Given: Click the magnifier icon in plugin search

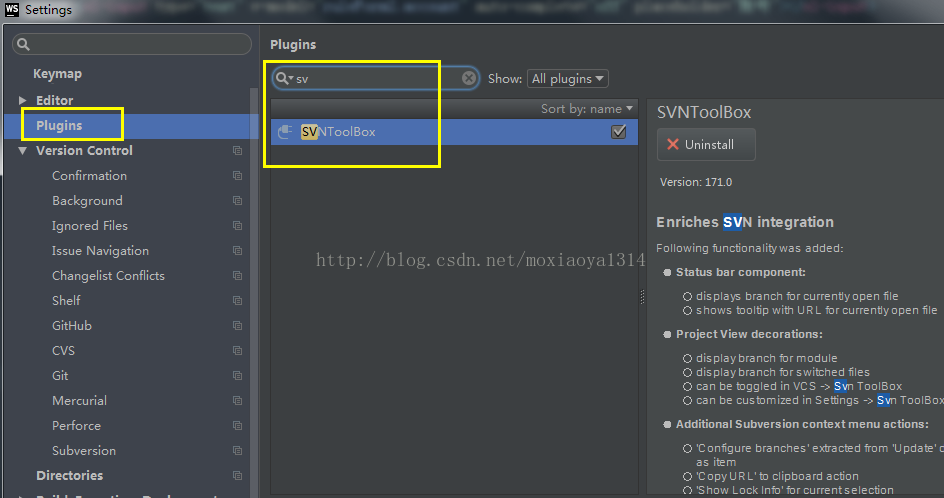Looking at the screenshot, I should pos(282,78).
